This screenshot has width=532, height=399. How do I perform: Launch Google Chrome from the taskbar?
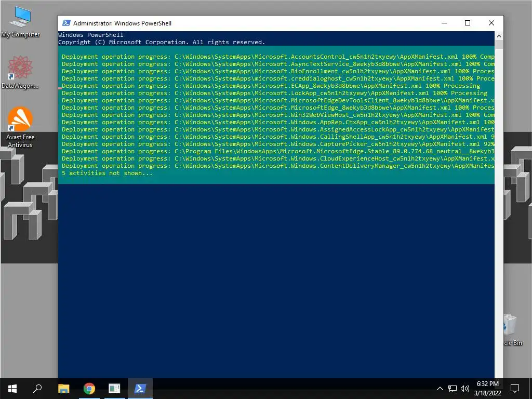pyautogui.click(x=89, y=389)
